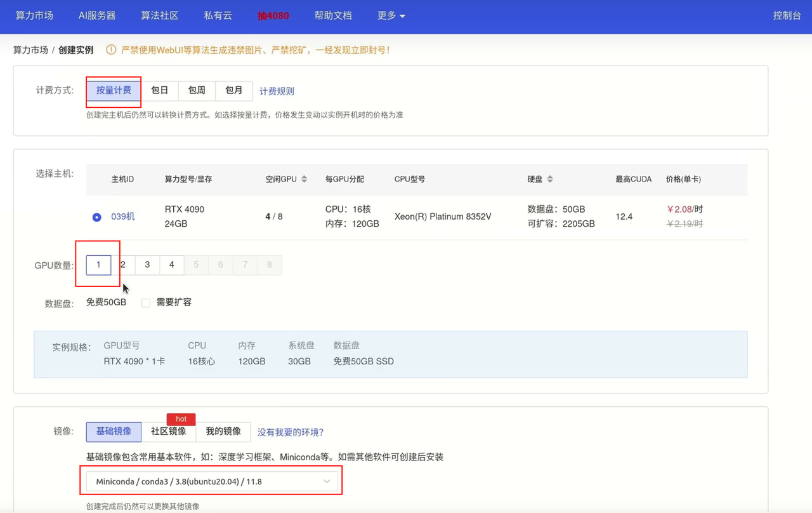The width and height of the screenshot is (812, 513).
Task: Expand the 更多 menu in the navigation bar
Action: click(391, 15)
